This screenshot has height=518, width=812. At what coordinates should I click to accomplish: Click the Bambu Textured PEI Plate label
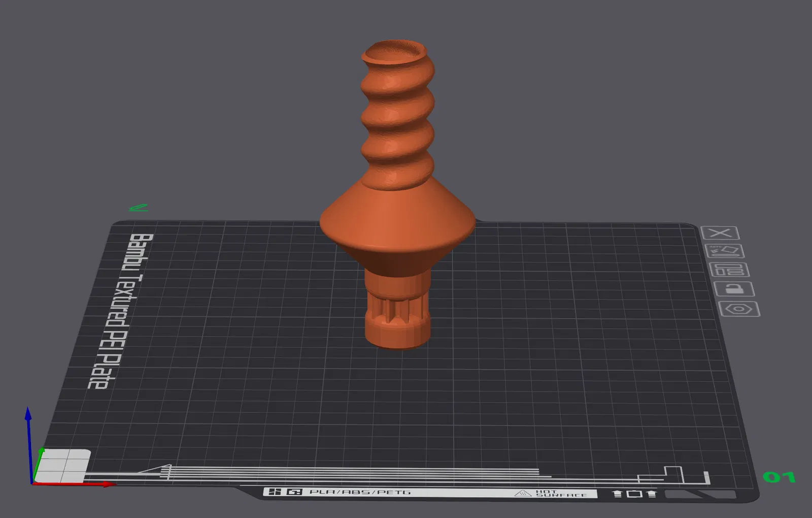pos(120,311)
